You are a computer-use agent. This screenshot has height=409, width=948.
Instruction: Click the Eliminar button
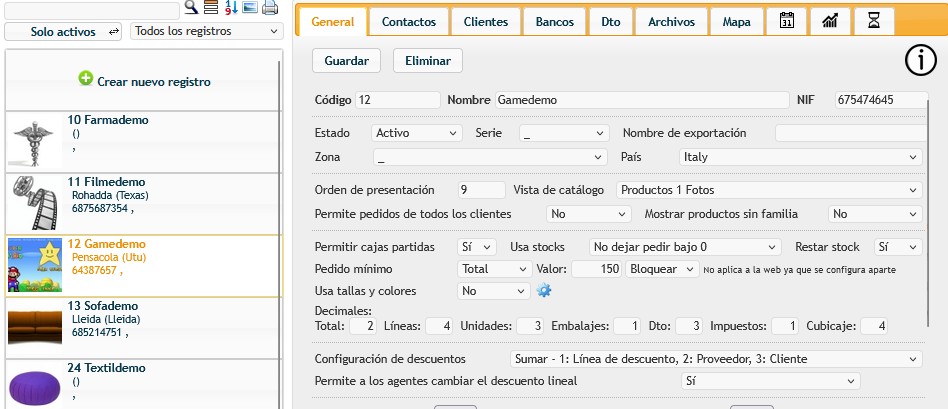click(428, 61)
